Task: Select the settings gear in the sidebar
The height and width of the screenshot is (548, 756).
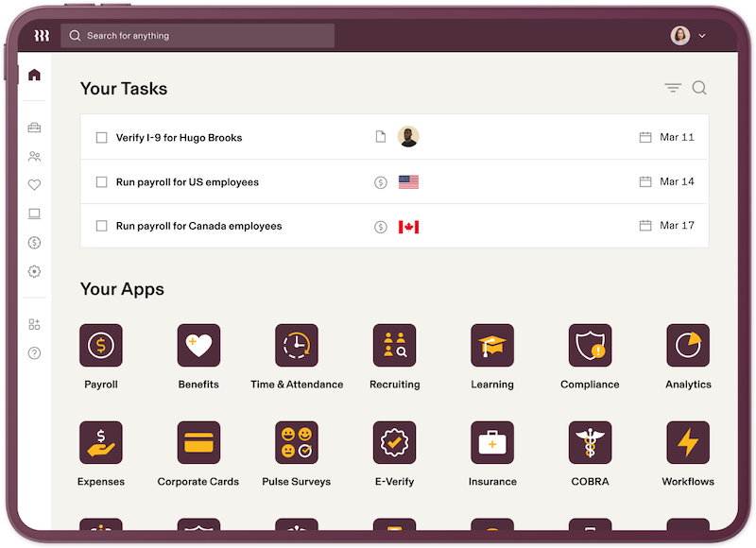Action: [x=34, y=271]
